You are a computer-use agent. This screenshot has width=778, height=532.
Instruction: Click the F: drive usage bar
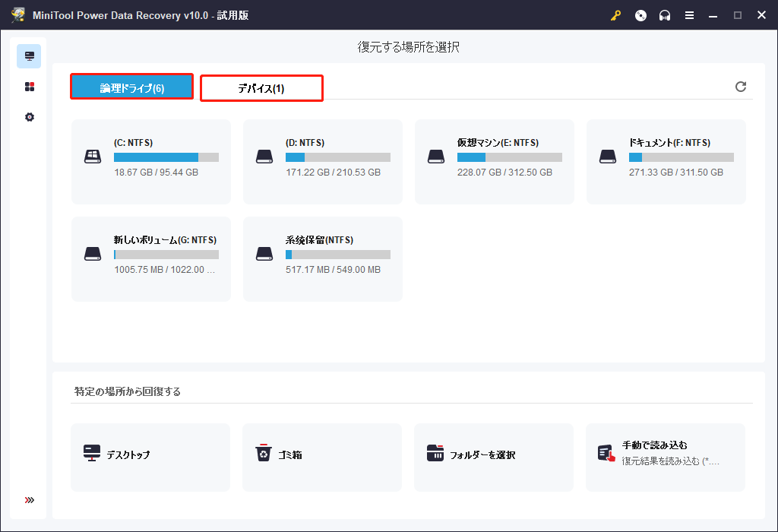pos(682,157)
